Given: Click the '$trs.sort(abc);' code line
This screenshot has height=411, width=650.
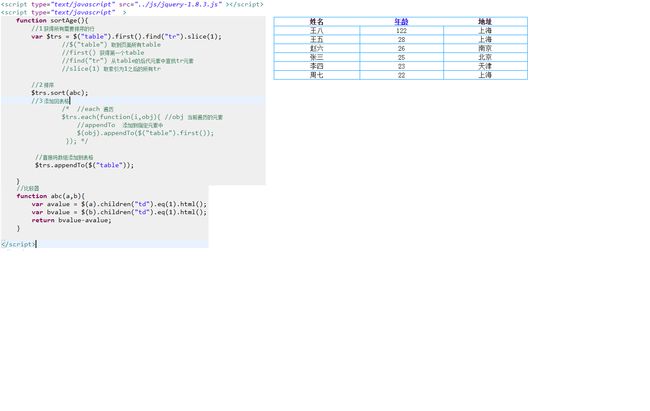Looking at the screenshot, I should pos(60,92).
